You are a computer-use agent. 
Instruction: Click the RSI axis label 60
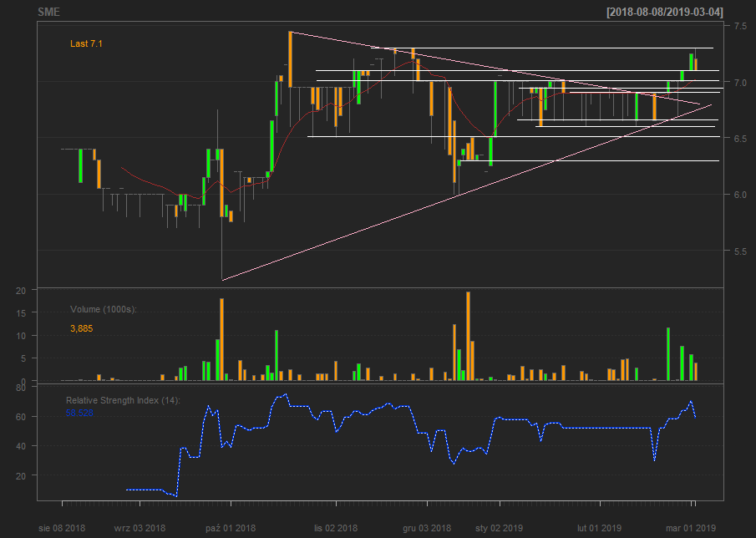tap(21, 417)
